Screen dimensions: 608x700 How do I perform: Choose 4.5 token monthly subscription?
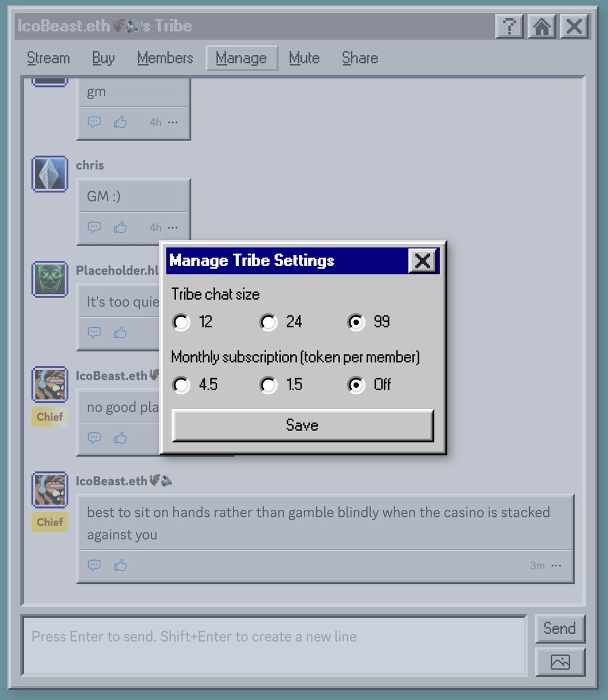tap(181, 384)
